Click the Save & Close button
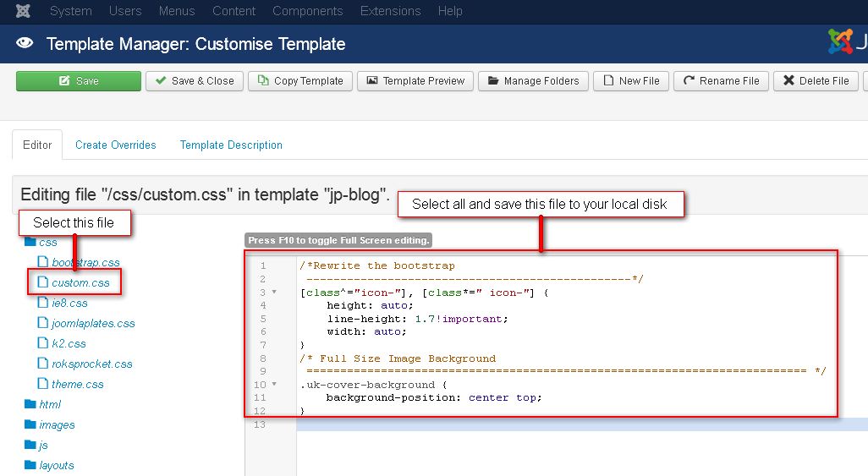Viewport: 868px width, 476px height. pyautogui.click(x=195, y=81)
